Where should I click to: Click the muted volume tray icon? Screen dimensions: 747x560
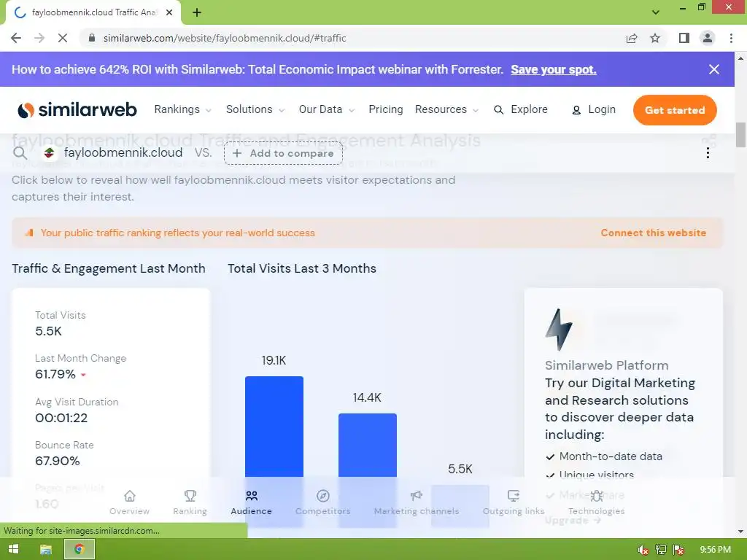coord(643,550)
